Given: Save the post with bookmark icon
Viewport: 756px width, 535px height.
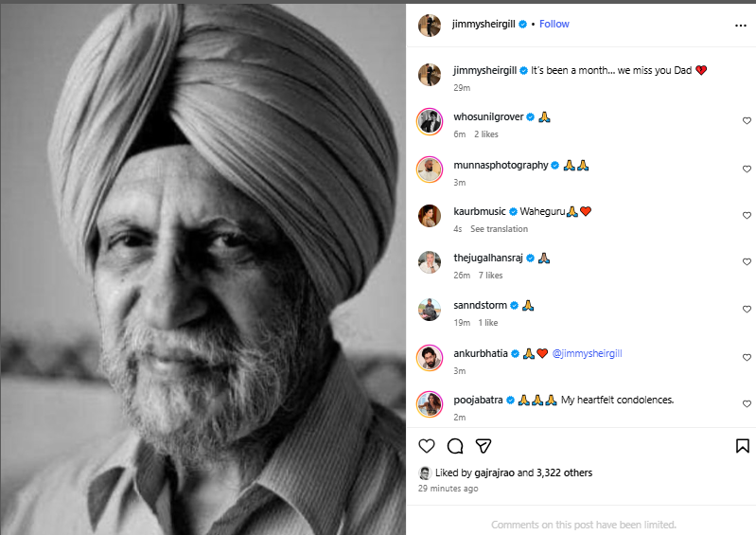Looking at the screenshot, I should coord(743,446).
